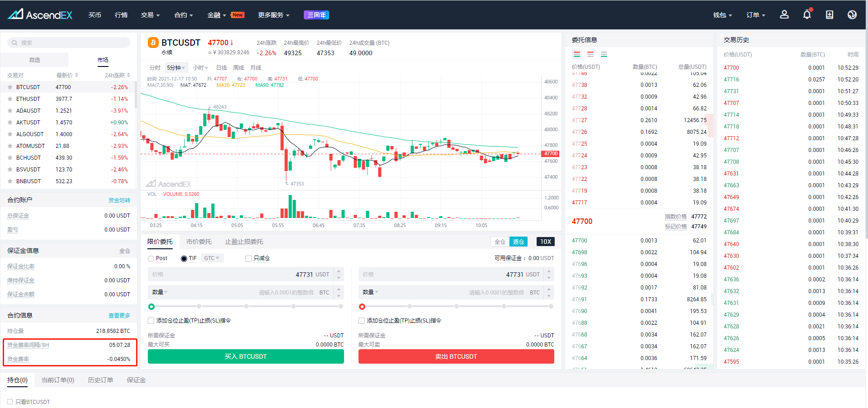
Task: Open the 更多服务 dropdown menu
Action: pos(274,15)
